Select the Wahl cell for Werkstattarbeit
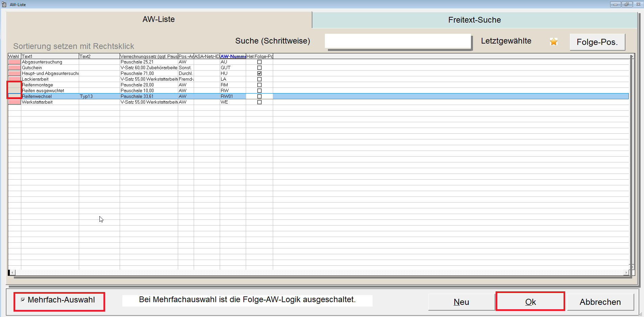This screenshot has height=317, width=644. coord(15,102)
